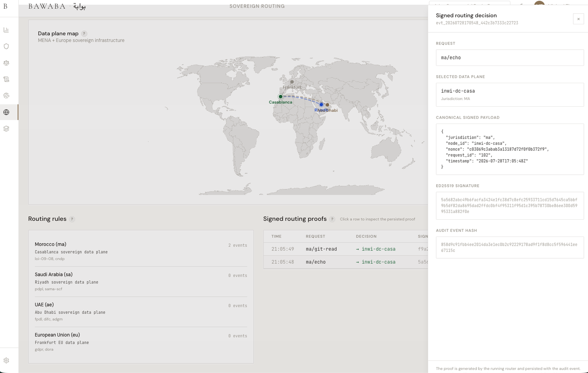Open the Morocco (ma) routing rule
Viewport: 588px width, 373px height.
141,251
